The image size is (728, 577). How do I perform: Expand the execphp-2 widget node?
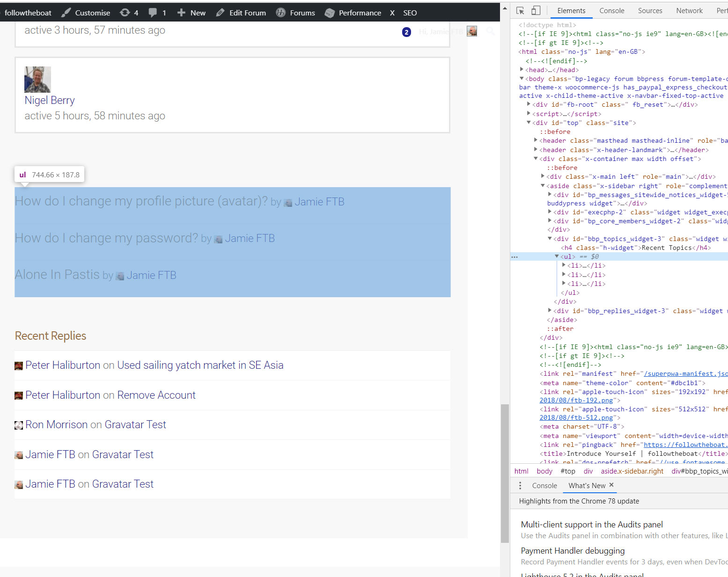(550, 212)
